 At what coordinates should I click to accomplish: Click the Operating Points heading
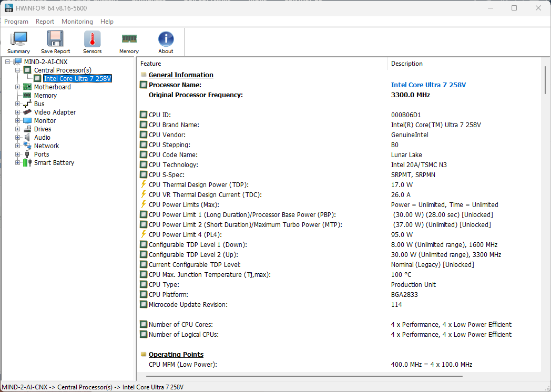[x=176, y=354]
